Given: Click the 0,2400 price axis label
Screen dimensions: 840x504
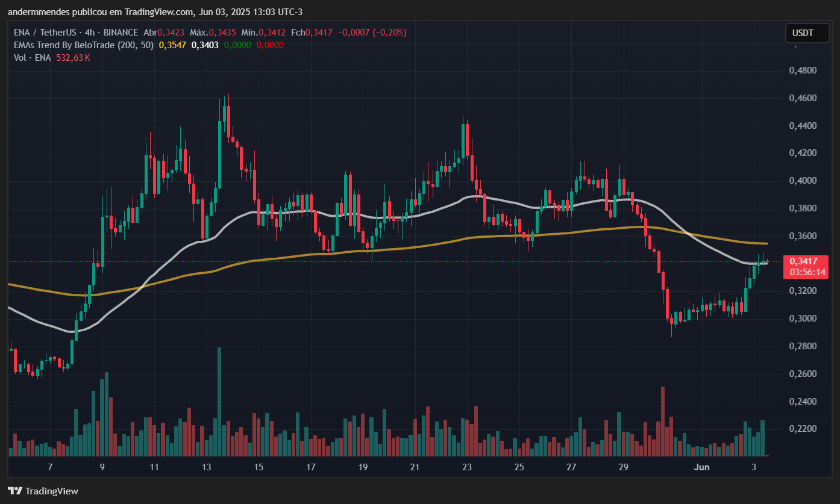Looking at the screenshot, I should [803, 402].
